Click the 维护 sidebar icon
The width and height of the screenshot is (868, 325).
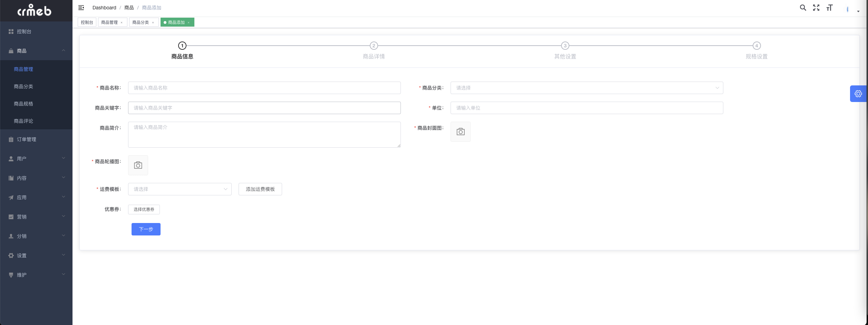[11, 275]
